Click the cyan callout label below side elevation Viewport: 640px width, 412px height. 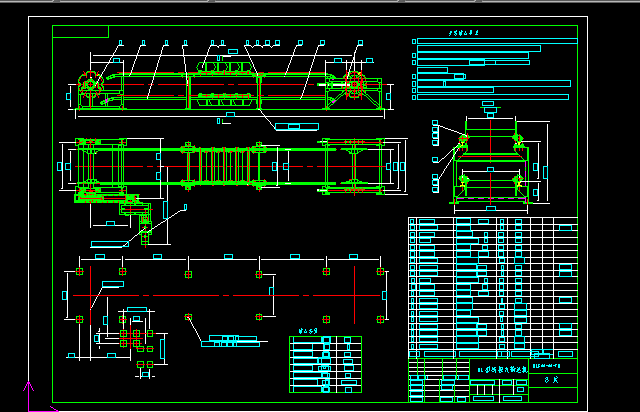297,127
